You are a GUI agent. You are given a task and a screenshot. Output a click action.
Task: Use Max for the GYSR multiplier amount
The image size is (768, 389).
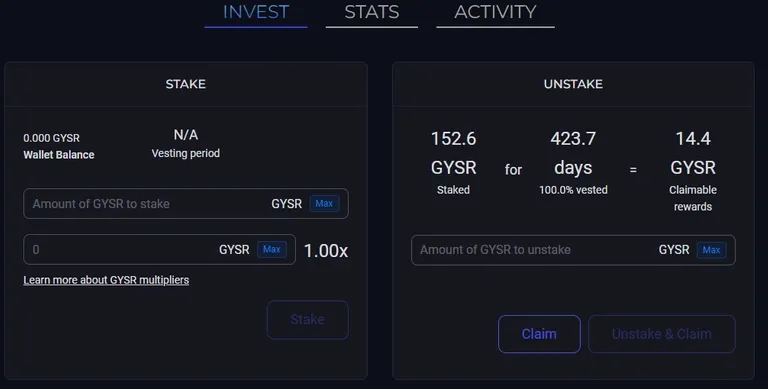coord(272,249)
